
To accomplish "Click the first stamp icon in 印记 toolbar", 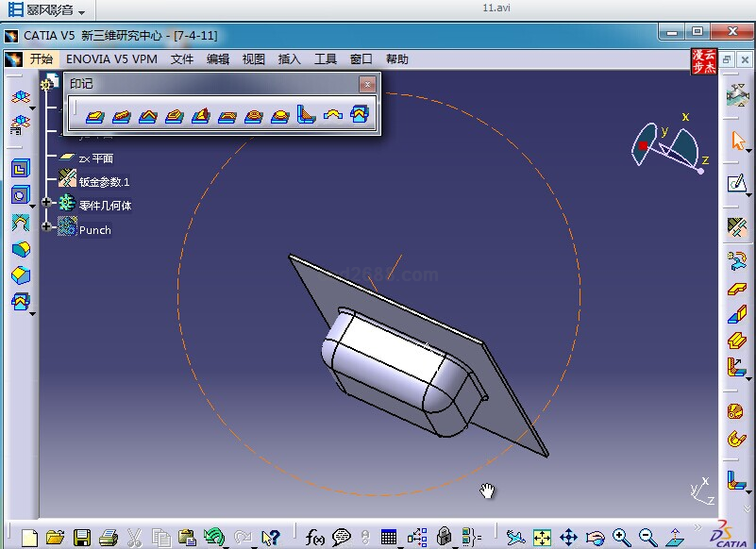I will coord(94,116).
